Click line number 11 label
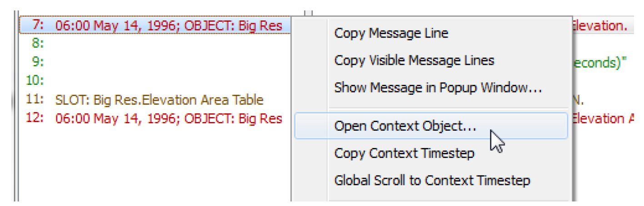 [x=36, y=99]
